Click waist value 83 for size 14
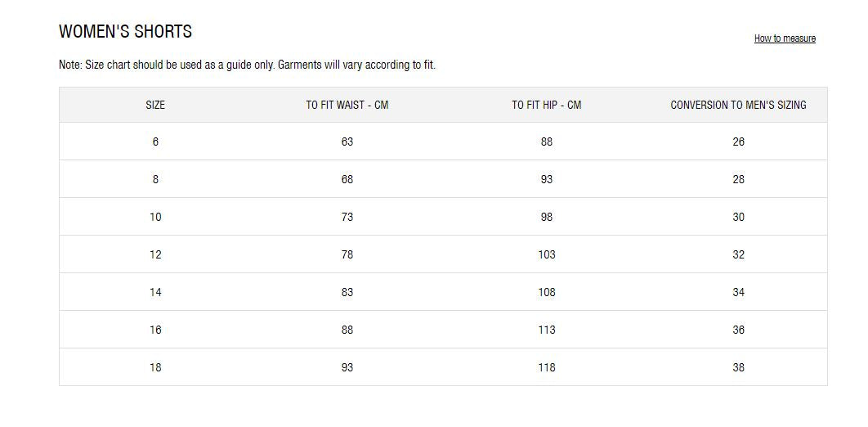Screen dimensions: 868x427 click(347, 292)
